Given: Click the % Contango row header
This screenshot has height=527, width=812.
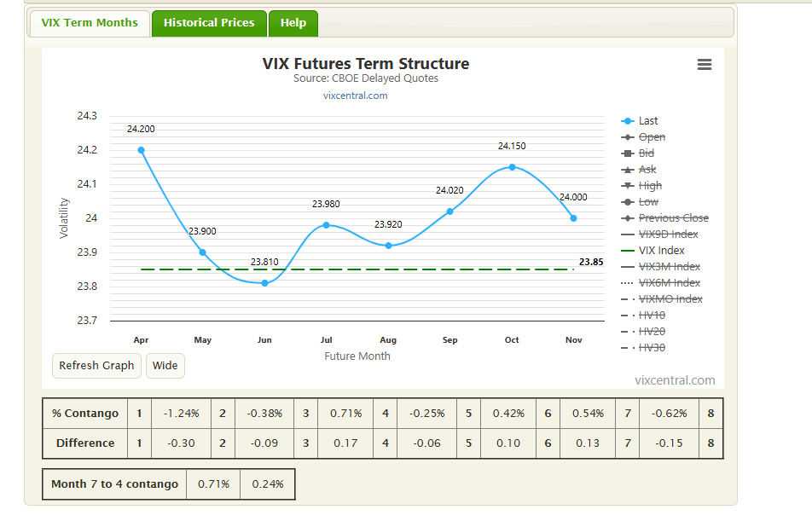Looking at the screenshot, I should 85,413.
